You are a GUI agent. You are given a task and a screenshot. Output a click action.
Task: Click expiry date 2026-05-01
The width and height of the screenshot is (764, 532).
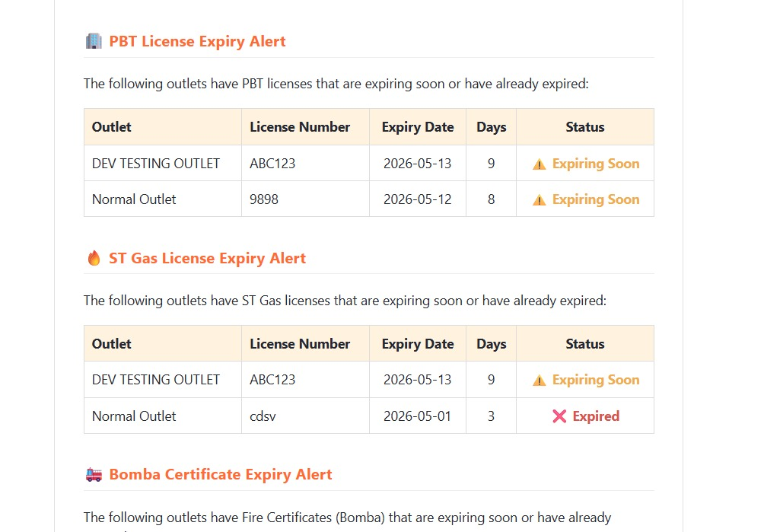tap(418, 416)
